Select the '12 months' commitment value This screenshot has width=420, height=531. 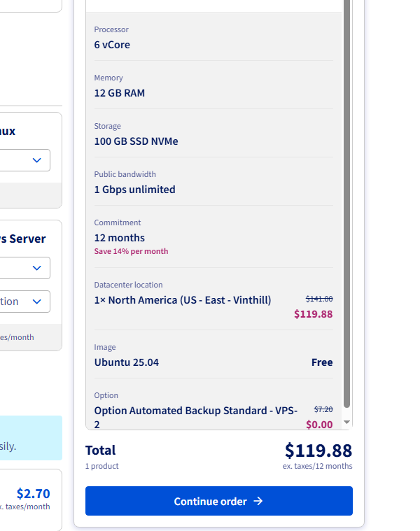120,238
